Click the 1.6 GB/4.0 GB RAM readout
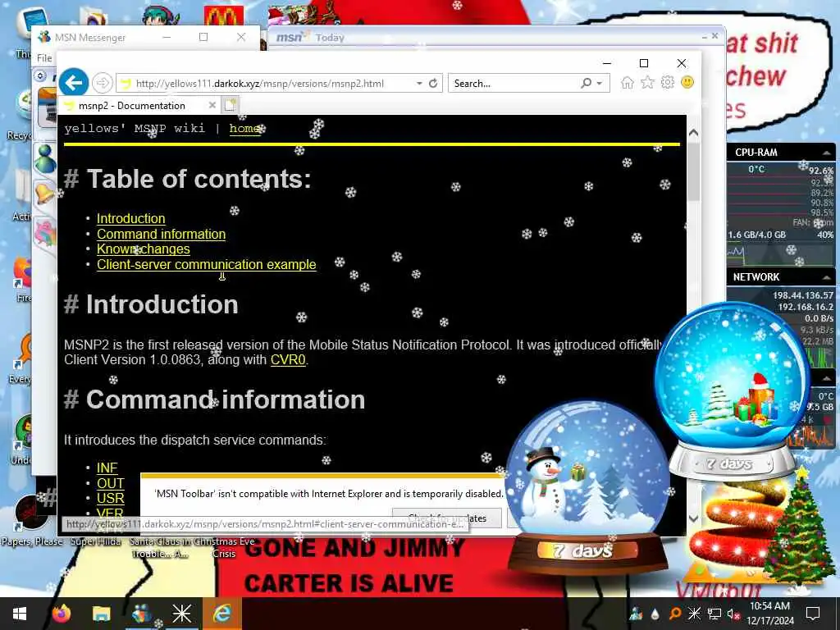This screenshot has width=840, height=630. click(756, 235)
